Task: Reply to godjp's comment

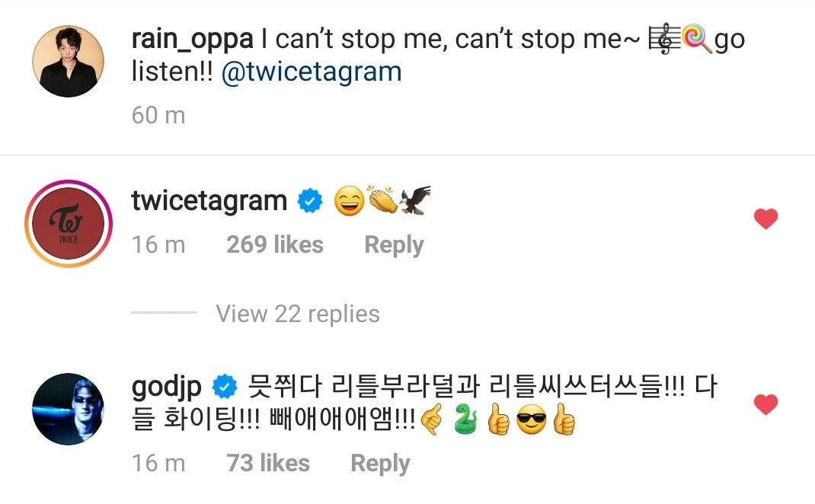Action: click(x=380, y=463)
